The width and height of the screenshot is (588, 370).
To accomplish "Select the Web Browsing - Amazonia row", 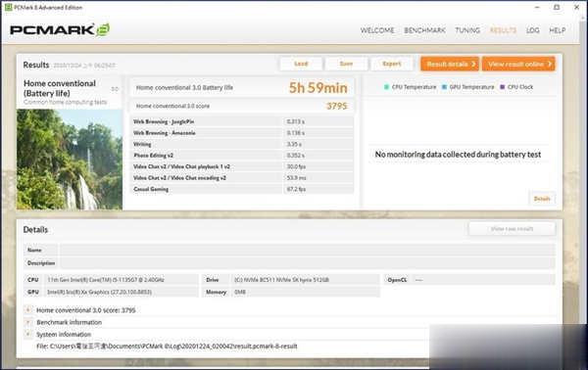I will (242, 132).
